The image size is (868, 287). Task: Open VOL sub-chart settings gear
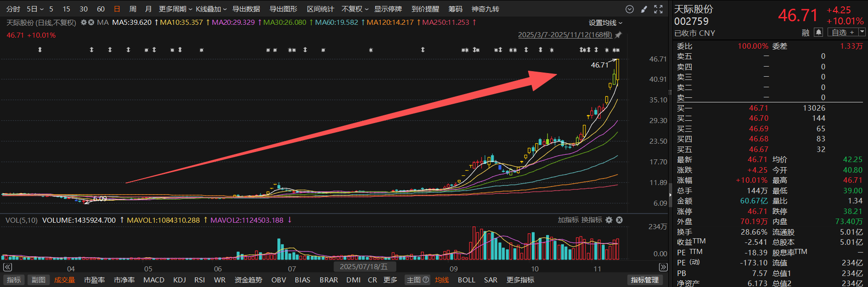609,220
